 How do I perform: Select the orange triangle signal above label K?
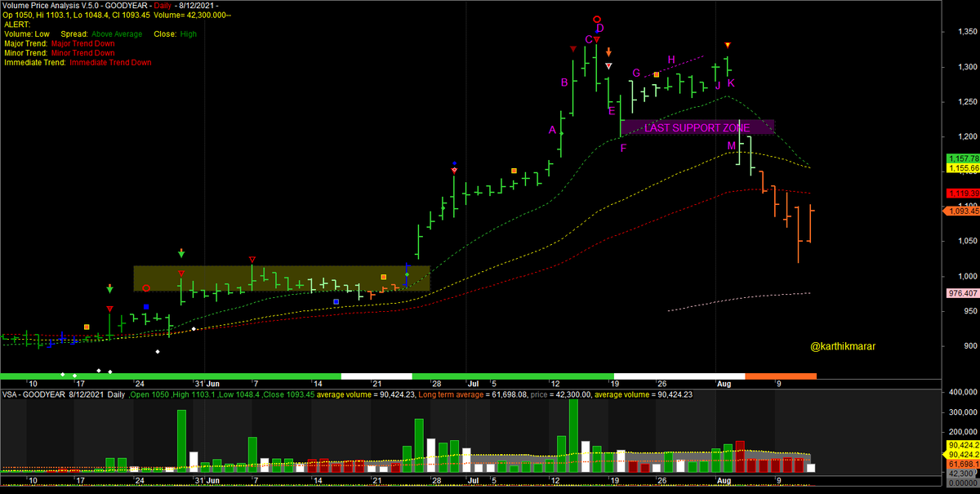728,44
